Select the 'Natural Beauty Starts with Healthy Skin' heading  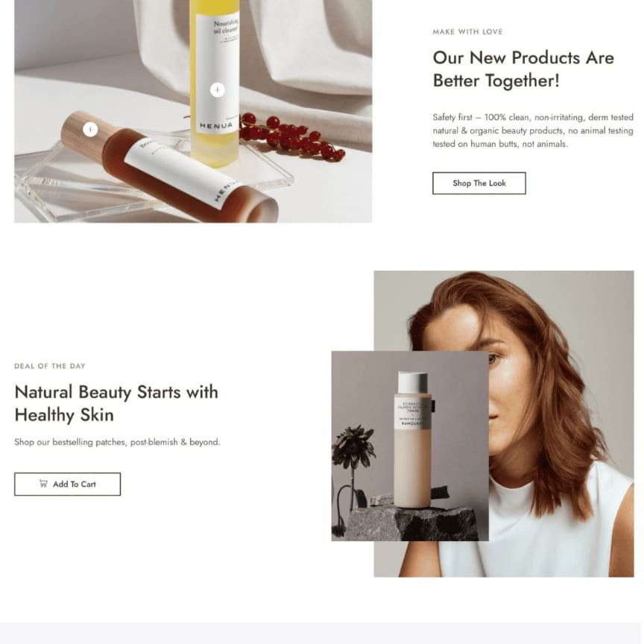116,403
